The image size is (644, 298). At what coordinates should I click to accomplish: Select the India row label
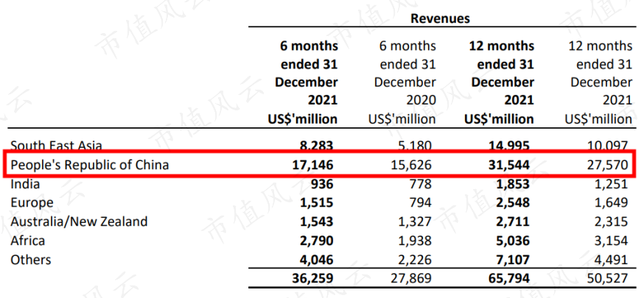coord(25,184)
